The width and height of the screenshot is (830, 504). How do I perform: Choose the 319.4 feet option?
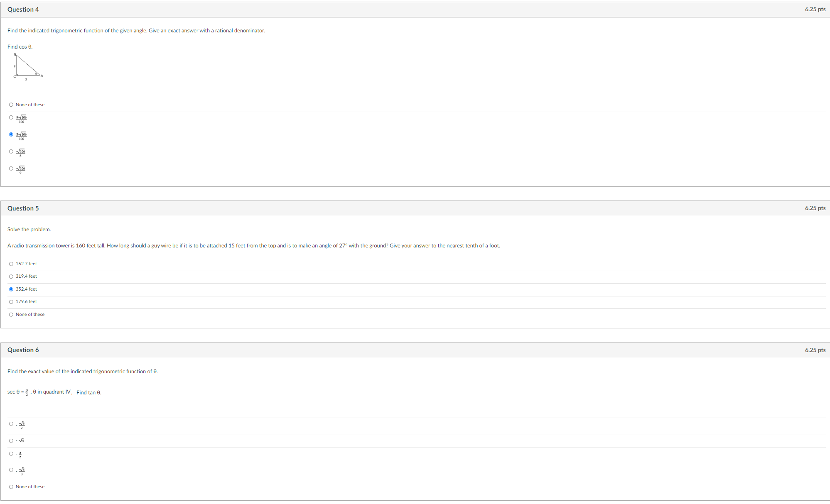tap(11, 276)
